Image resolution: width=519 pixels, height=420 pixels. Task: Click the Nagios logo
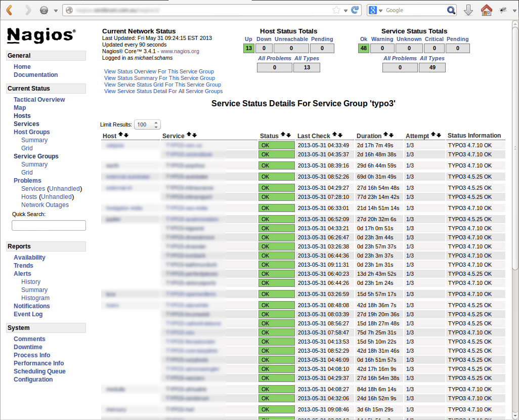point(40,35)
